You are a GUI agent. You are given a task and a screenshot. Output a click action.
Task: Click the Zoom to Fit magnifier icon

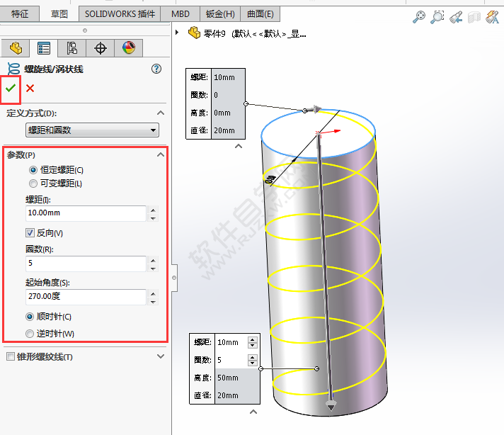pyautogui.click(x=419, y=17)
